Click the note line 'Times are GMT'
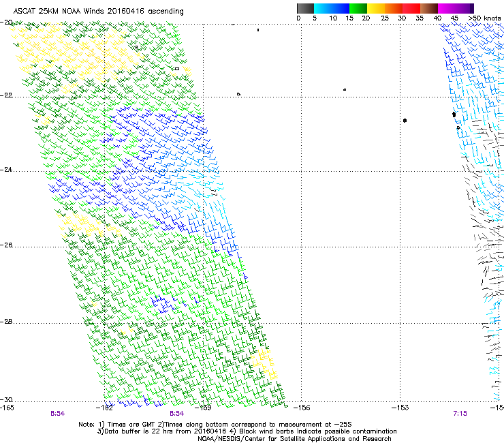The image size is (504, 443). tap(130, 425)
